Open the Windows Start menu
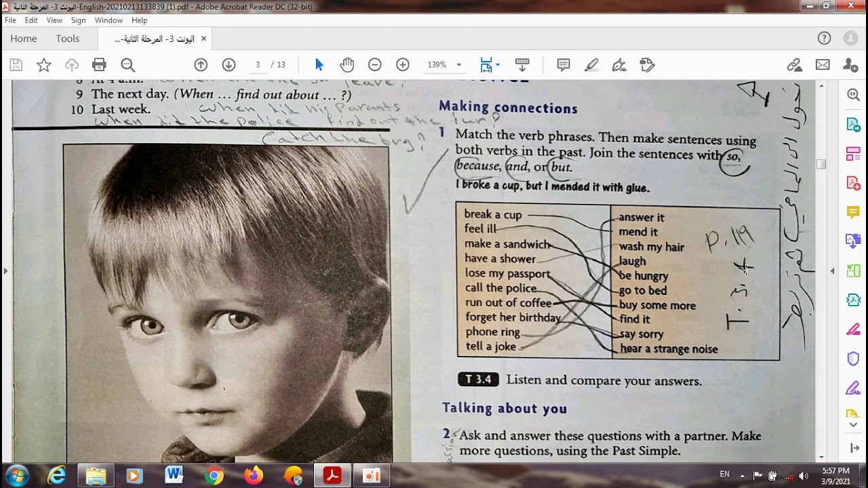Image resolution: width=868 pixels, height=488 pixels. coord(16,476)
